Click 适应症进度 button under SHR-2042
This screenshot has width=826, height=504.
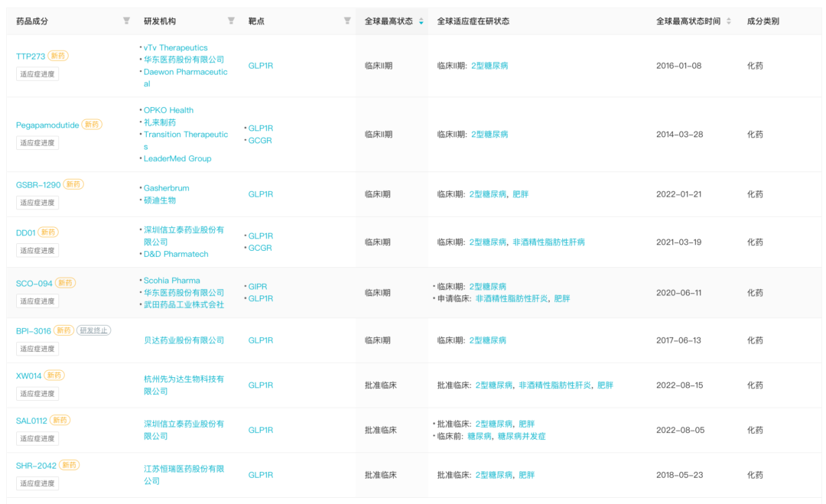(37, 483)
